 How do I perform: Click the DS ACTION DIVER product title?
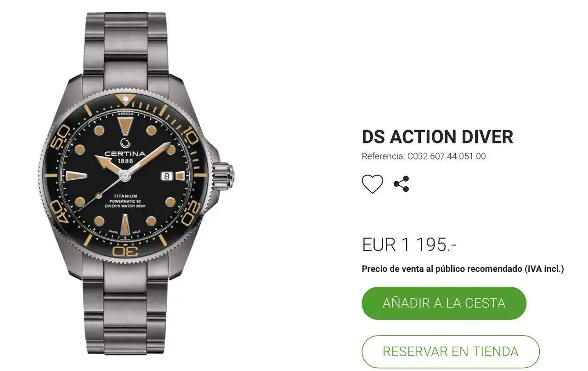[x=437, y=137]
